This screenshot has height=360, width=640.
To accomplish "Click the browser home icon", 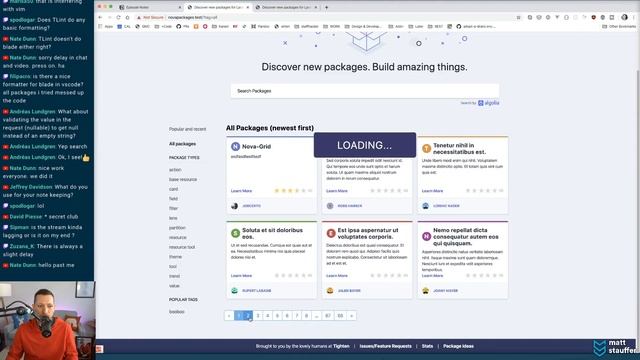I will point(127,18).
